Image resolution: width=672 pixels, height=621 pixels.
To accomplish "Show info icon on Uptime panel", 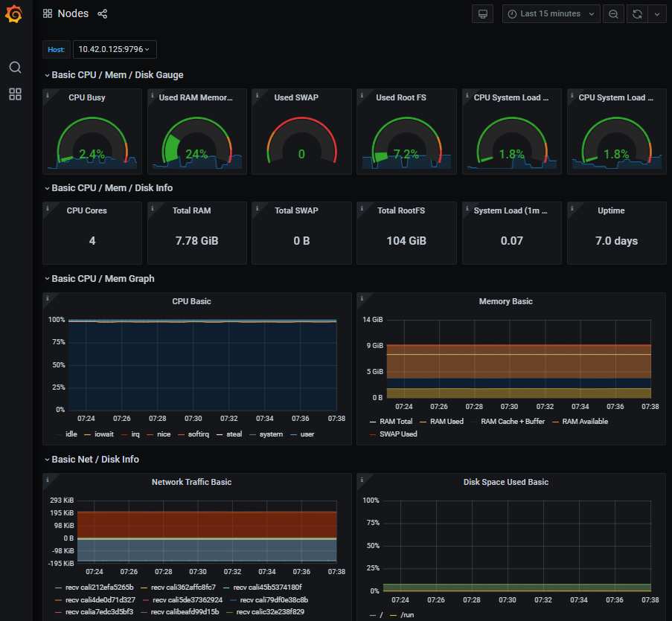I will coord(572,208).
